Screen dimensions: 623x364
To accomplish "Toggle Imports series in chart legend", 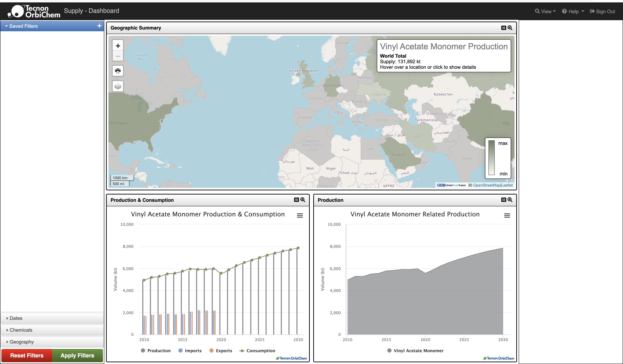I will tap(190, 351).
